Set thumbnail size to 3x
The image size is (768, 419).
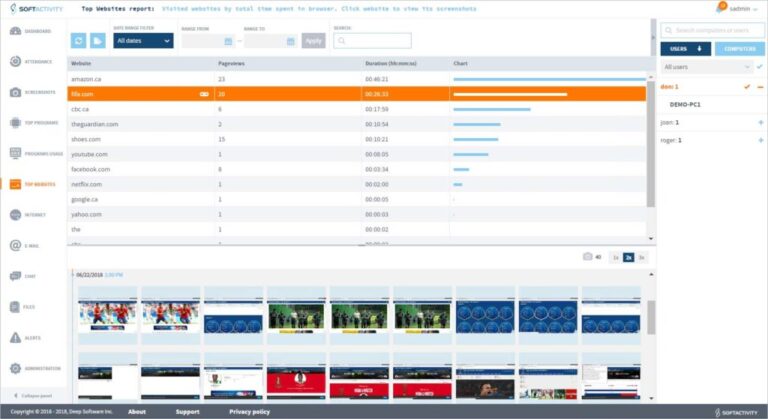641,257
